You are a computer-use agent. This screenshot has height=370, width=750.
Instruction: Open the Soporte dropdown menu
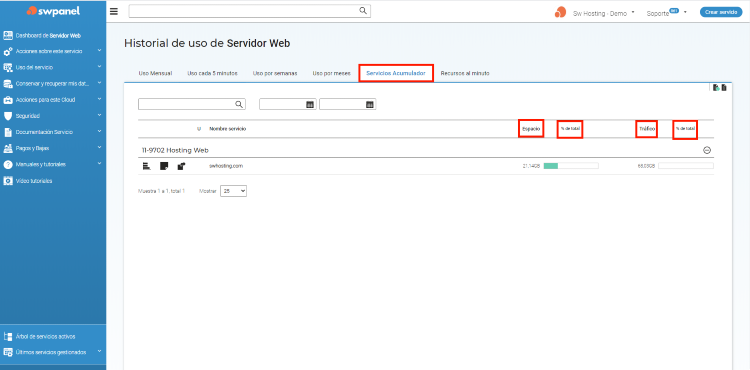click(666, 13)
